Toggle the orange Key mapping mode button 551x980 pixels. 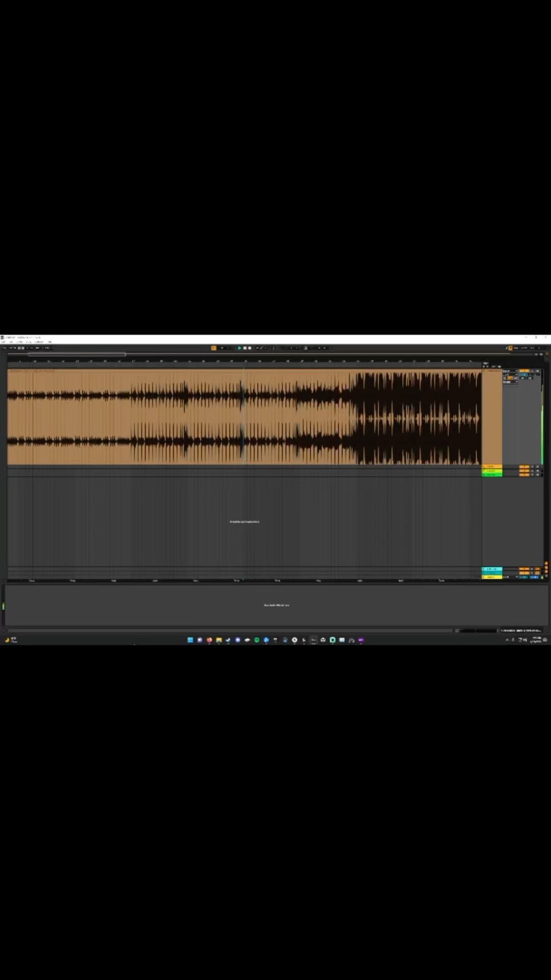point(510,348)
